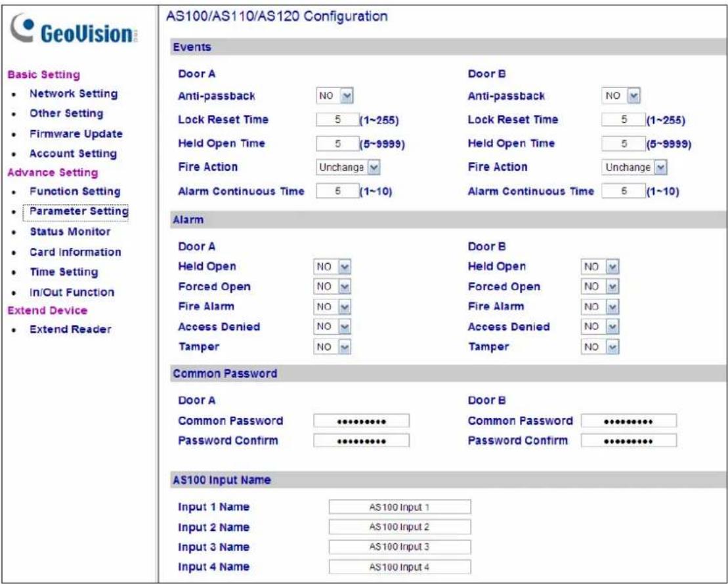The image size is (728, 584).
Task: Click Door B Alarm Continuous Time field
Action: pos(624,191)
